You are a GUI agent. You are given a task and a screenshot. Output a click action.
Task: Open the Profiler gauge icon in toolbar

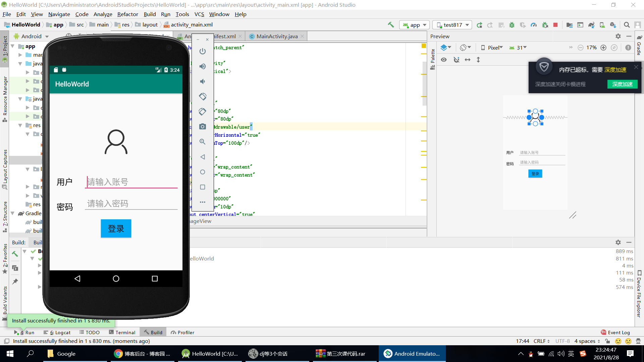pos(534,25)
